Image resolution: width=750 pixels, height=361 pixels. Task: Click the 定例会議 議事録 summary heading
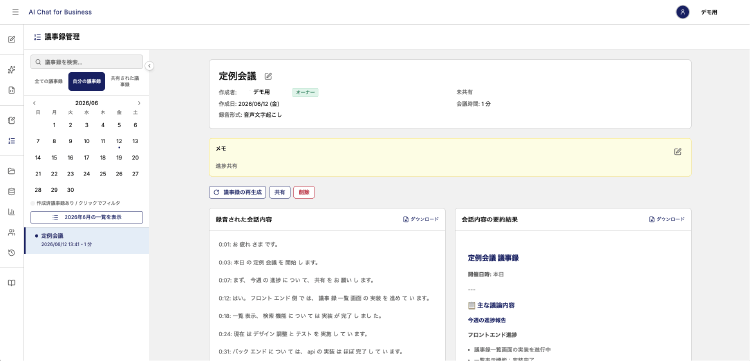pos(493,258)
